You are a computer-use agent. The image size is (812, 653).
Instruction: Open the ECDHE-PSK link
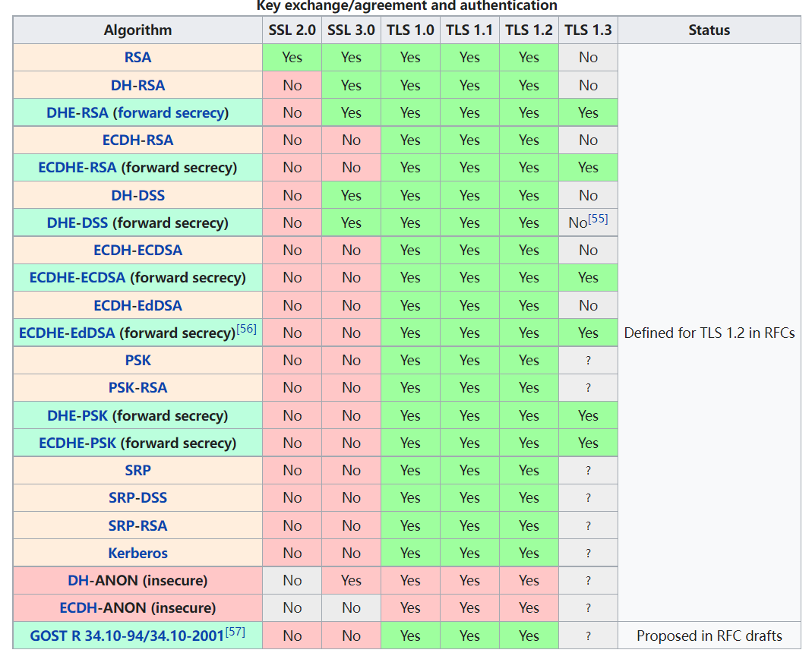point(77,443)
